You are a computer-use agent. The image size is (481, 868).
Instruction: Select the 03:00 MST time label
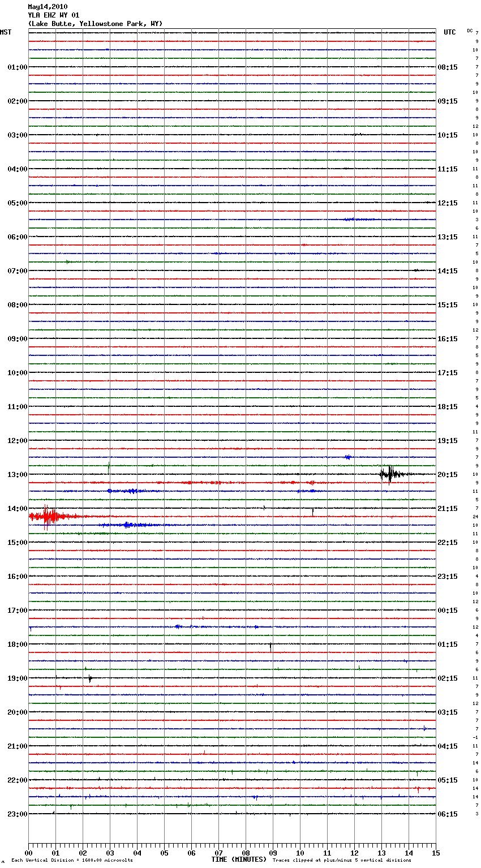[18, 135]
